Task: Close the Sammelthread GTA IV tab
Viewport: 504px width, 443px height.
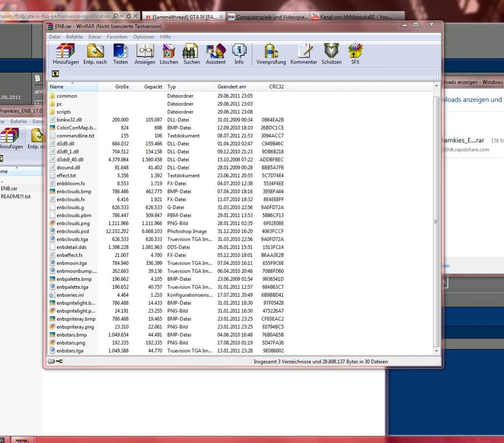Action: [221, 17]
